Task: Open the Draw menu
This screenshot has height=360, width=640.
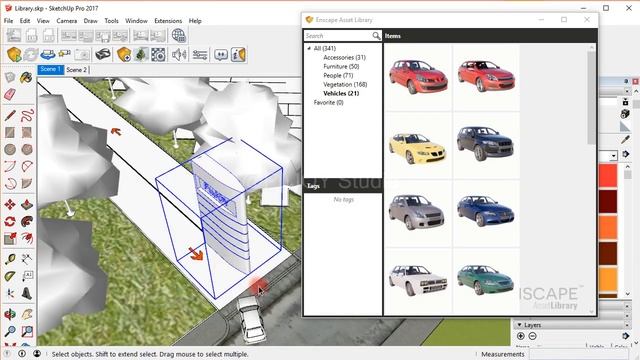Action: tap(91, 20)
